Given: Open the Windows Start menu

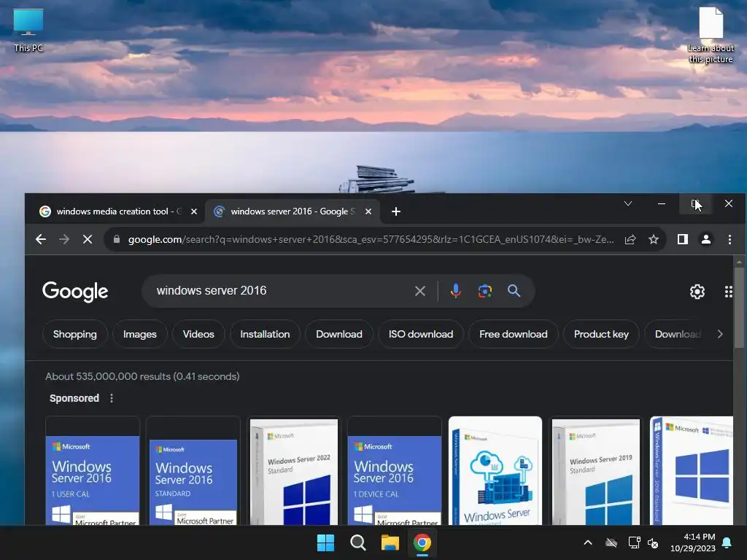Looking at the screenshot, I should 326,542.
